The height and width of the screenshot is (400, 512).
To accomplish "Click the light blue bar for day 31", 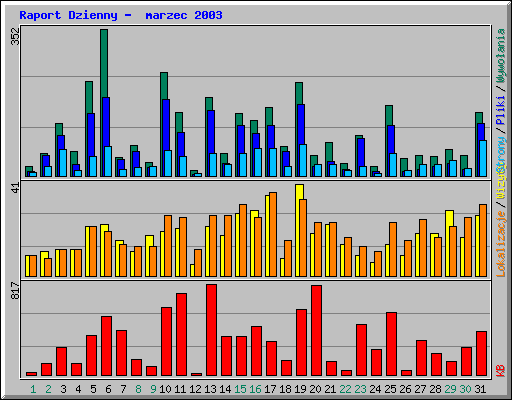I will coord(483,158).
